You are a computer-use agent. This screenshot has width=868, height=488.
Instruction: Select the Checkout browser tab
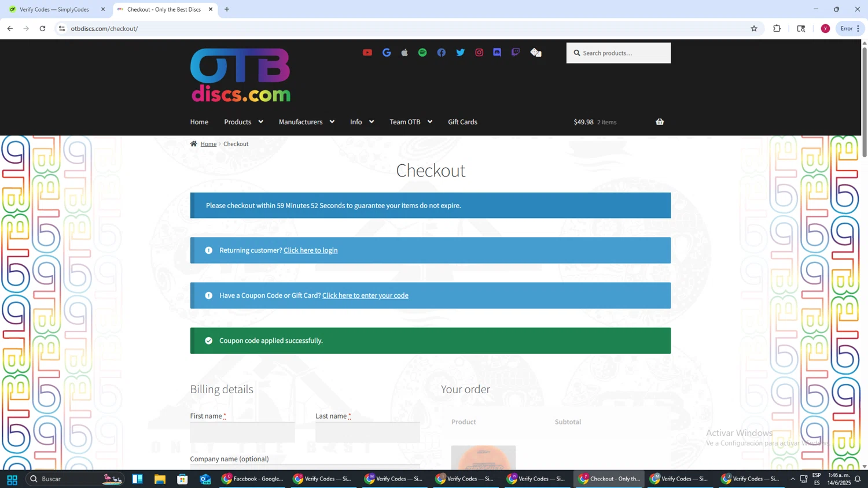click(x=165, y=9)
